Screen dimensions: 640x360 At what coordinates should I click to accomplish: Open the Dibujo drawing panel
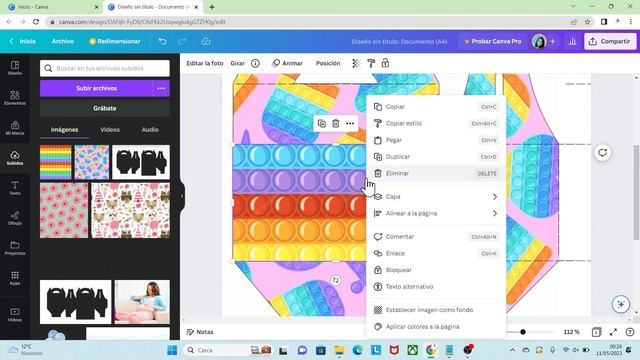point(15,218)
